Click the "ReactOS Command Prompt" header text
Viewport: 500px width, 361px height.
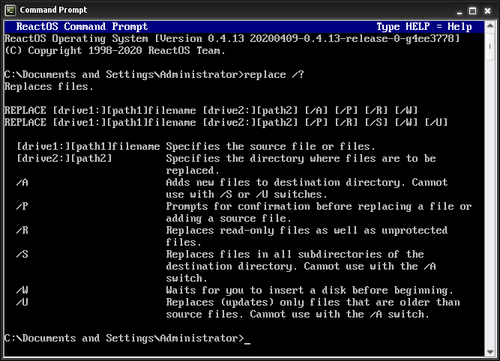click(x=82, y=27)
